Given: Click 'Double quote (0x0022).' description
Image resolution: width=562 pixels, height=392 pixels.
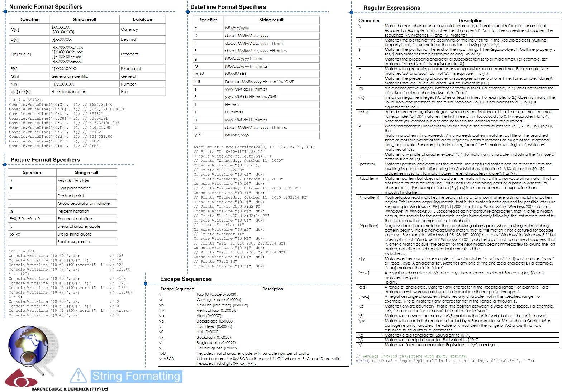Looking at the screenshot, I should click(218, 348).
